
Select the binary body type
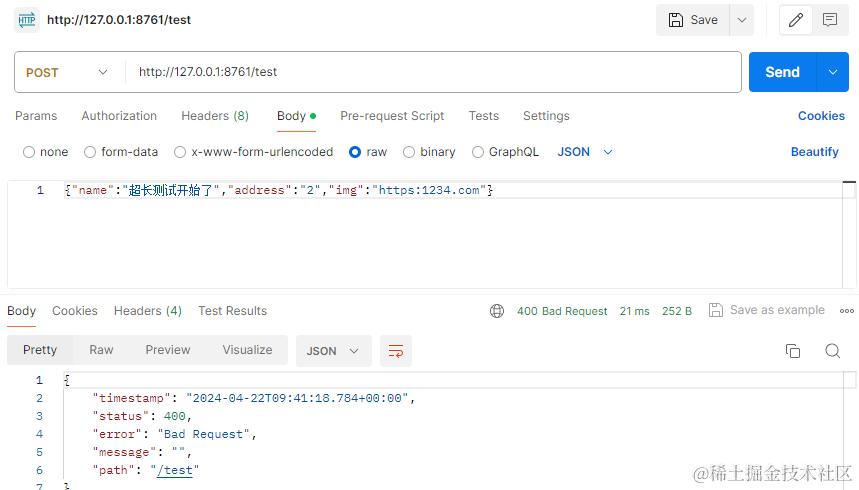point(409,152)
